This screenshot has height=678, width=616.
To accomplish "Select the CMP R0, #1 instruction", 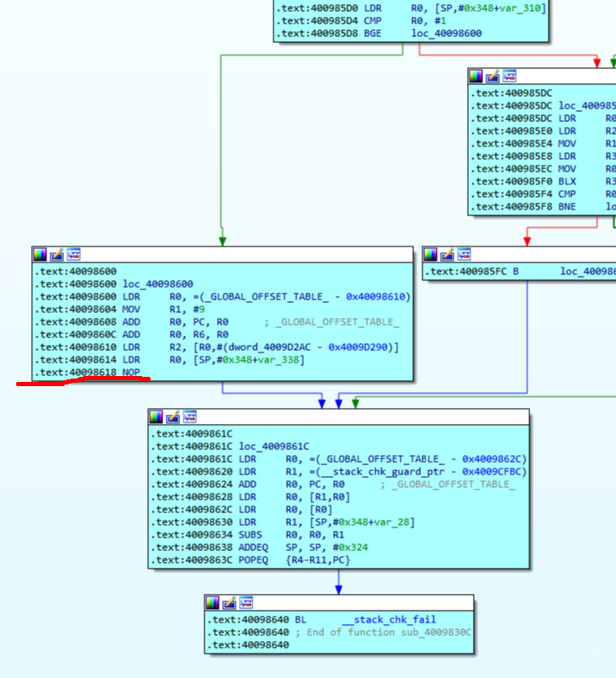I will (x=361, y=21).
